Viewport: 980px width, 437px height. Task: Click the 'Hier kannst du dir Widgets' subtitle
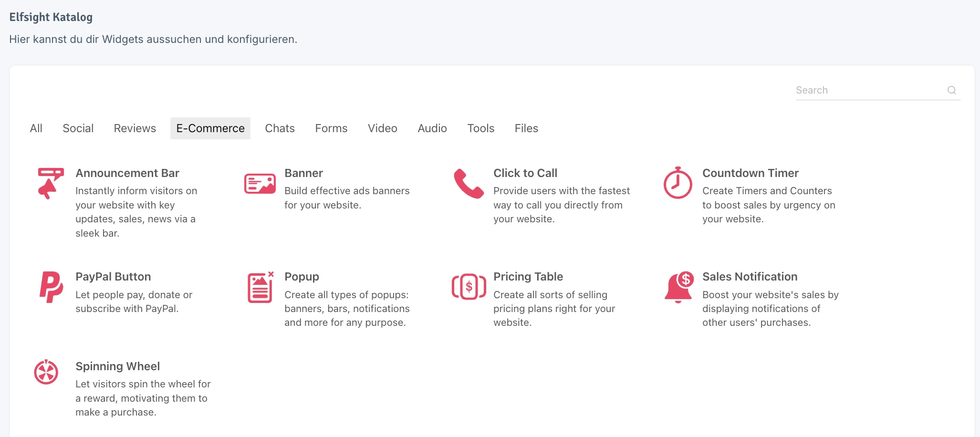tap(153, 39)
